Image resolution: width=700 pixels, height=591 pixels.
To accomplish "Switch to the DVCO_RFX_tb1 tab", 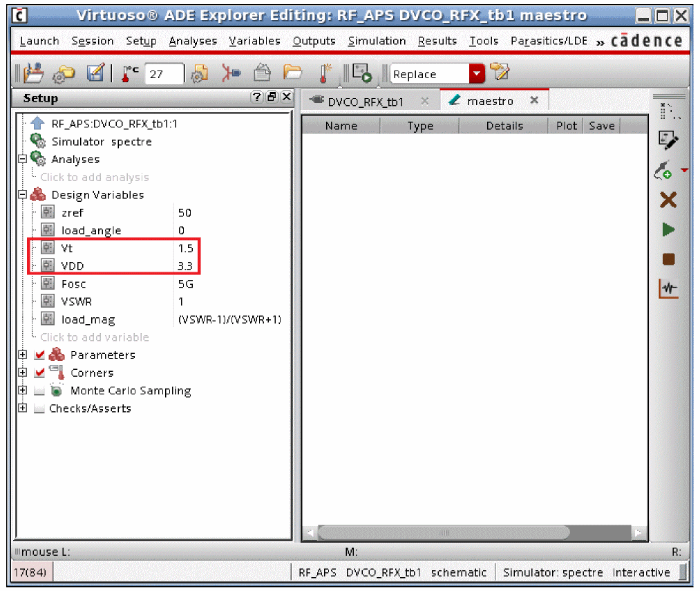I will click(365, 102).
